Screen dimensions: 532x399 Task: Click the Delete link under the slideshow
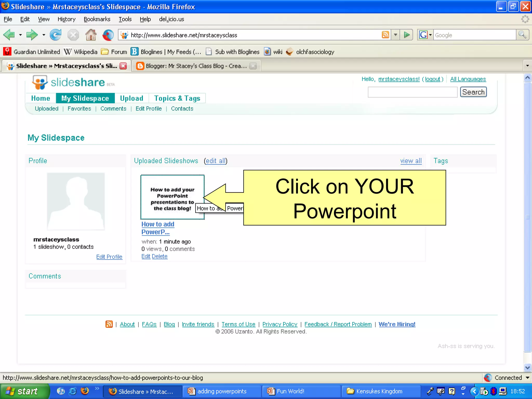159,256
